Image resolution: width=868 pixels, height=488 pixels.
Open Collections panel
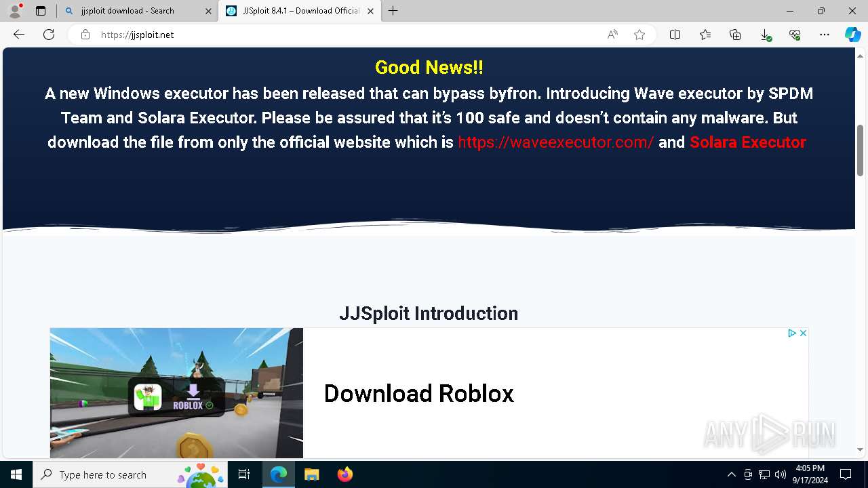click(735, 35)
